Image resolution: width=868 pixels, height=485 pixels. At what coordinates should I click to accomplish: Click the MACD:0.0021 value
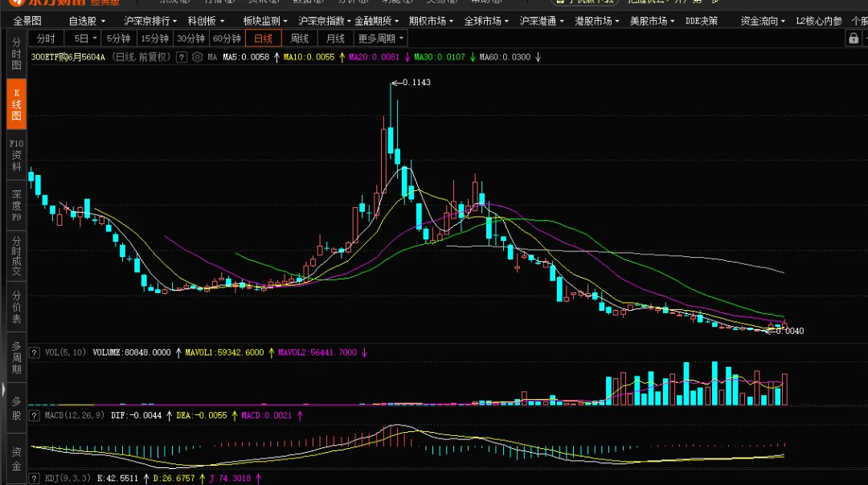[266, 415]
